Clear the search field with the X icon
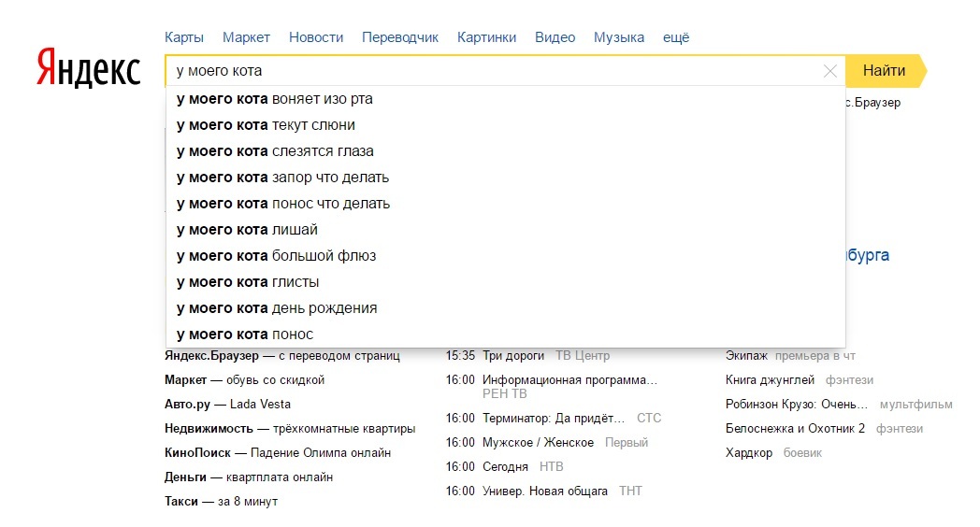This screenshot has width=980, height=527. point(829,71)
